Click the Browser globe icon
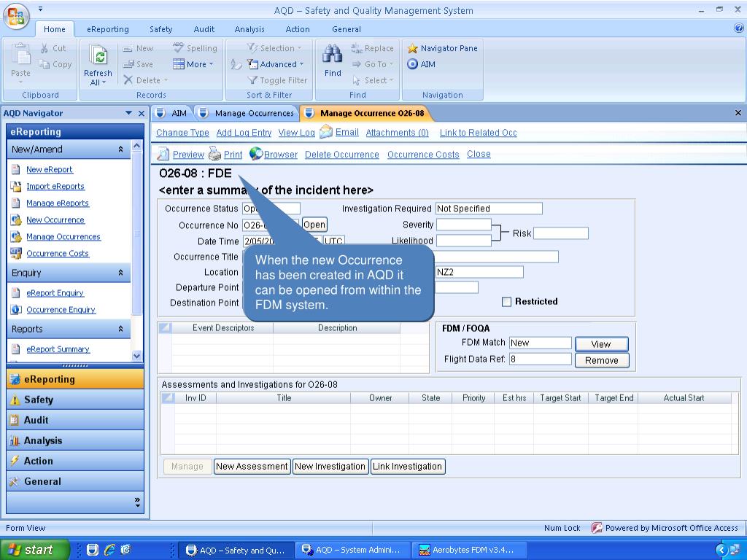 click(256, 153)
